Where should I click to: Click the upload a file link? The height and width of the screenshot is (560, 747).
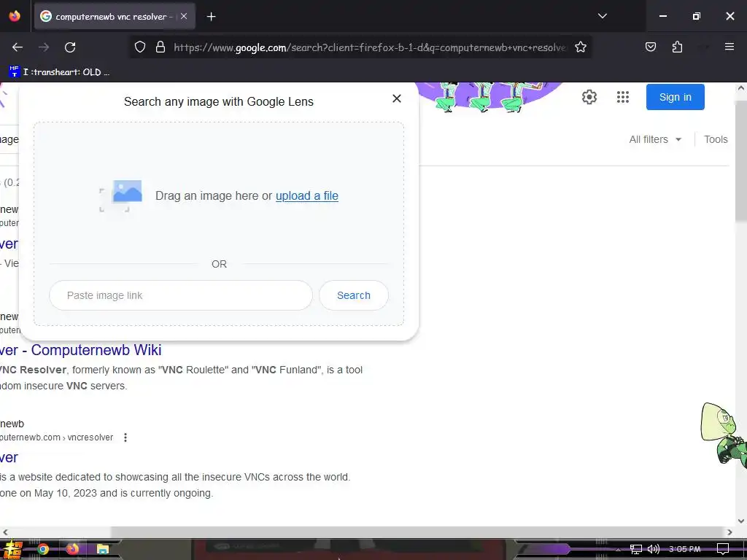(x=307, y=195)
